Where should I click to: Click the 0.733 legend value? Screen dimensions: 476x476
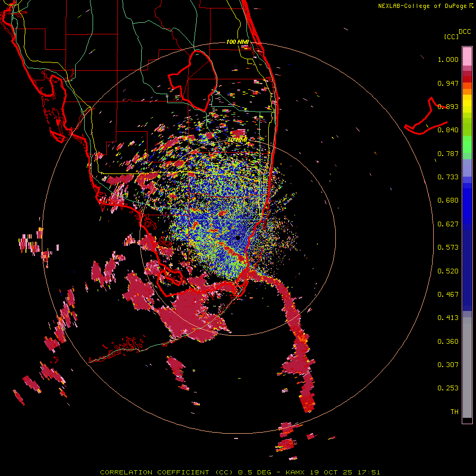(448, 177)
